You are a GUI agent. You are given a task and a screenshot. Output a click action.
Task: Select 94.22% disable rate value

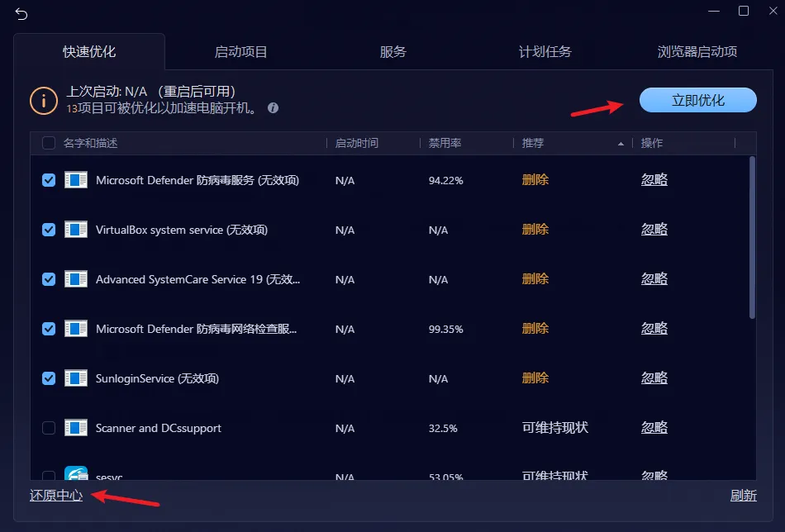pos(445,181)
